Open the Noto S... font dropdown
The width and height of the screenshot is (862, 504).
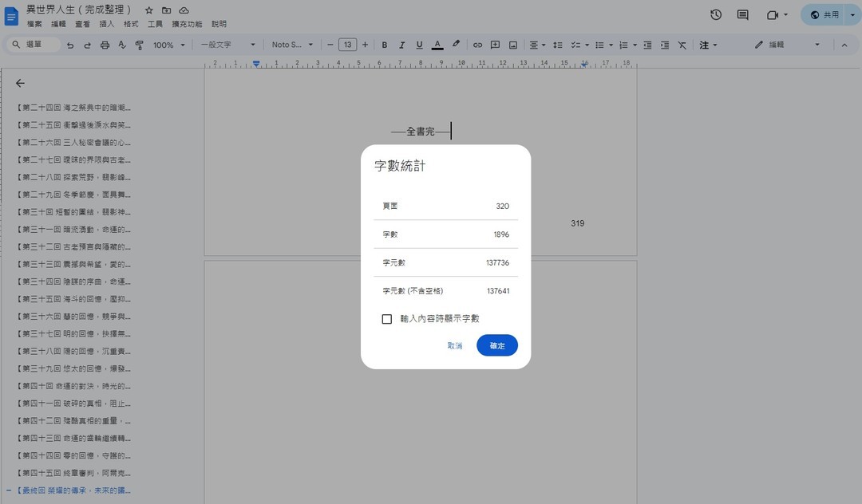pos(292,45)
